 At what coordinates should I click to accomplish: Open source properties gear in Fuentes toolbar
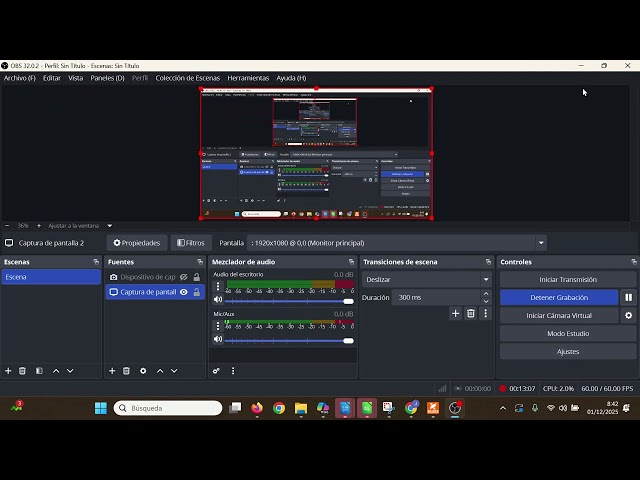pos(143,371)
